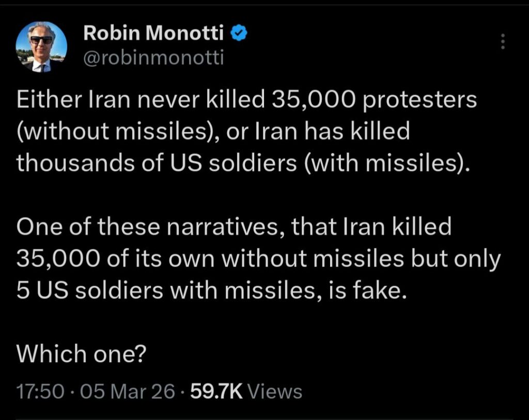Screen dimensions: 529x420
Task: Click the blue verified checkmark badge
Action: click(x=237, y=34)
